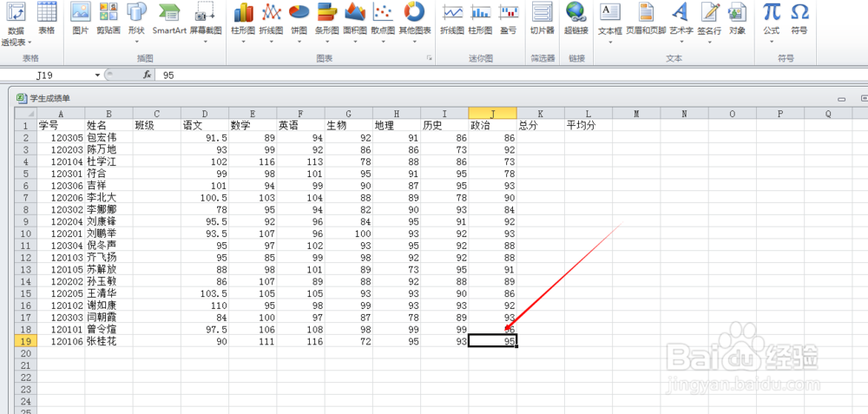Expand the Other Charts (其他图表) dropdown arrow
This screenshot has width=868, height=414.
coord(415,41)
